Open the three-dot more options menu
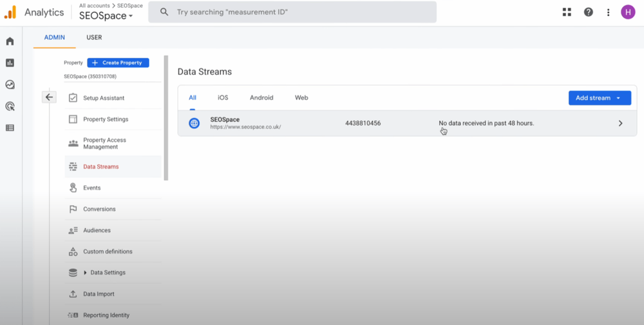The image size is (644, 325). 609,12
